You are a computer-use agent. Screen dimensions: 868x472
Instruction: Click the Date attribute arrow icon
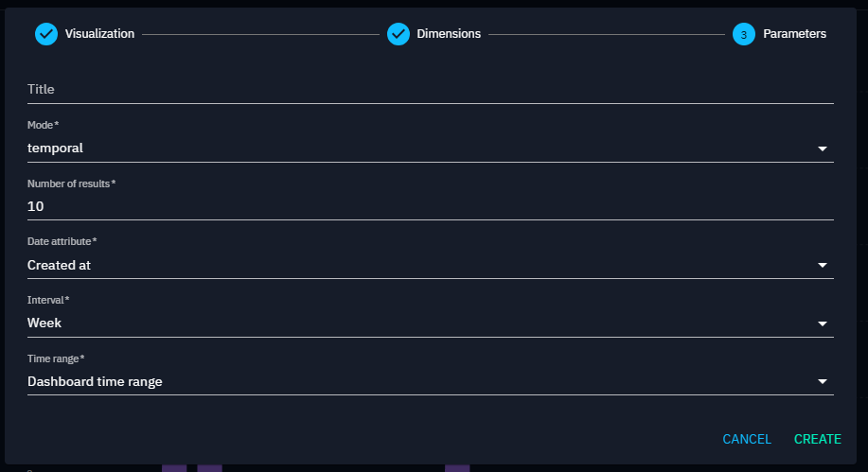(822, 266)
